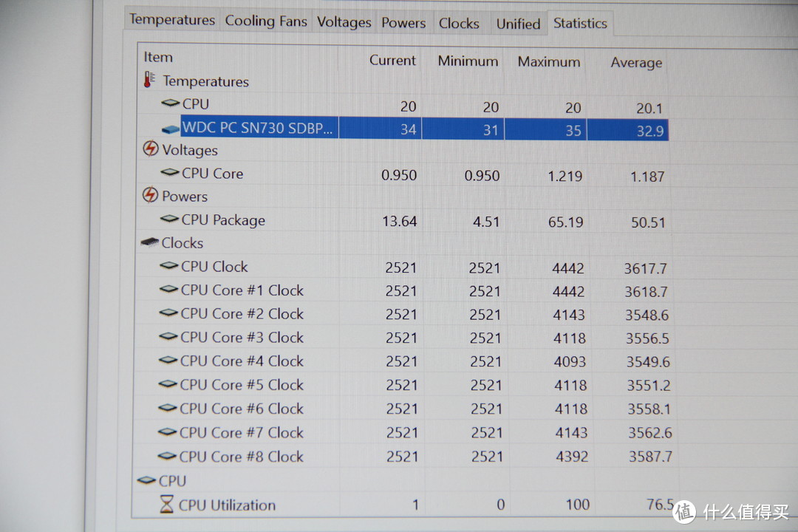798x532 pixels.
Task: Click the chip icon next to CPU Clock
Action: [x=169, y=266]
